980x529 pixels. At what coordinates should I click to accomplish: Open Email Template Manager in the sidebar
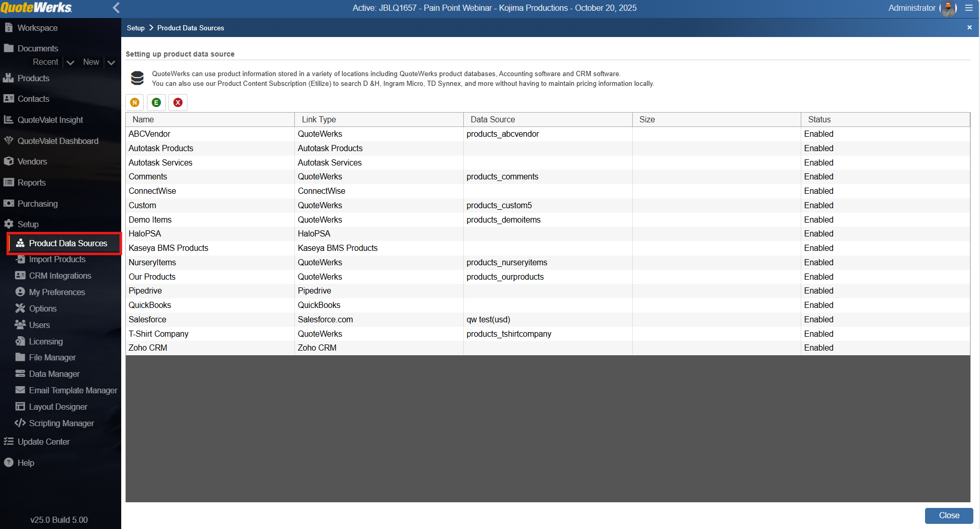click(x=73, y=390)
